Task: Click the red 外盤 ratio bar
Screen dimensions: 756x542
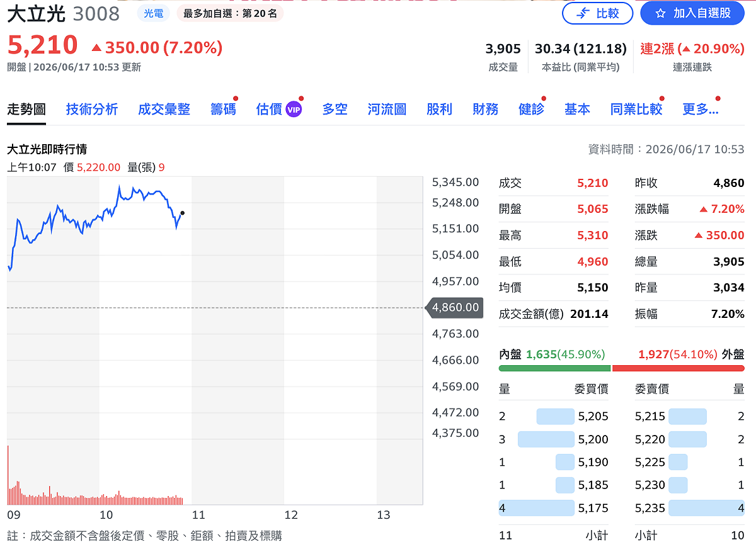Action: pyautogui.click(x=679, y=368)
